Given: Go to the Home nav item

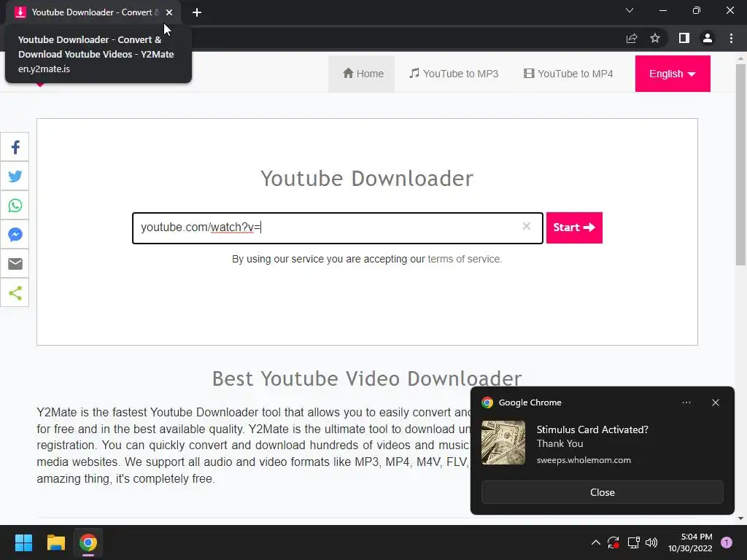Looking at the screenshot, I should (362, 74).
